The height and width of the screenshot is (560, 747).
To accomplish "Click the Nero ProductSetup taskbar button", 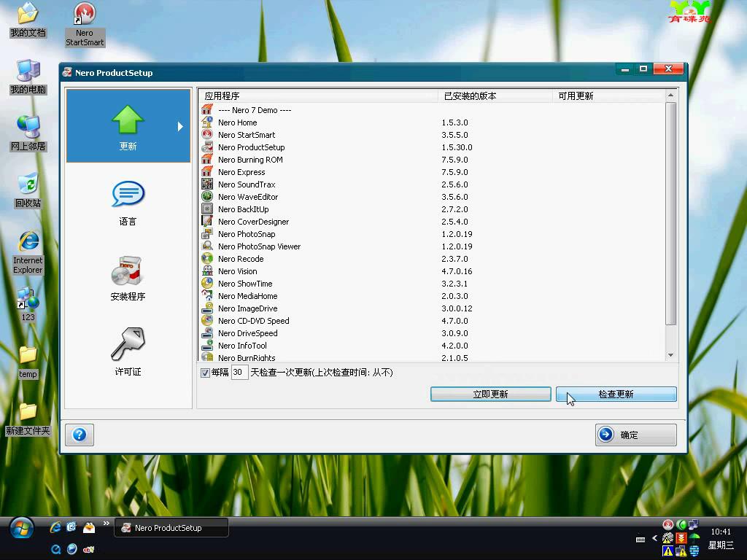I will pos(171,528).
